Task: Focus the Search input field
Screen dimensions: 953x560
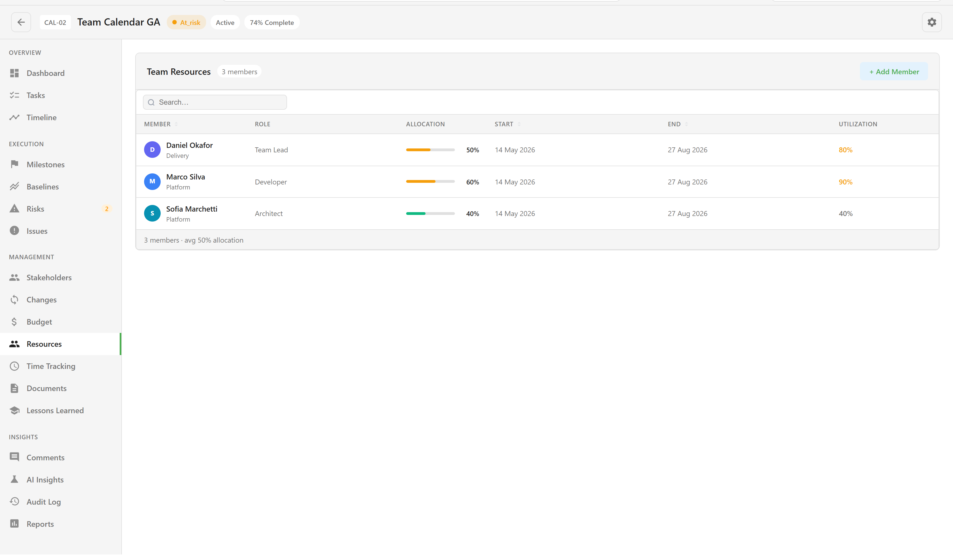Action: [215, 102]
